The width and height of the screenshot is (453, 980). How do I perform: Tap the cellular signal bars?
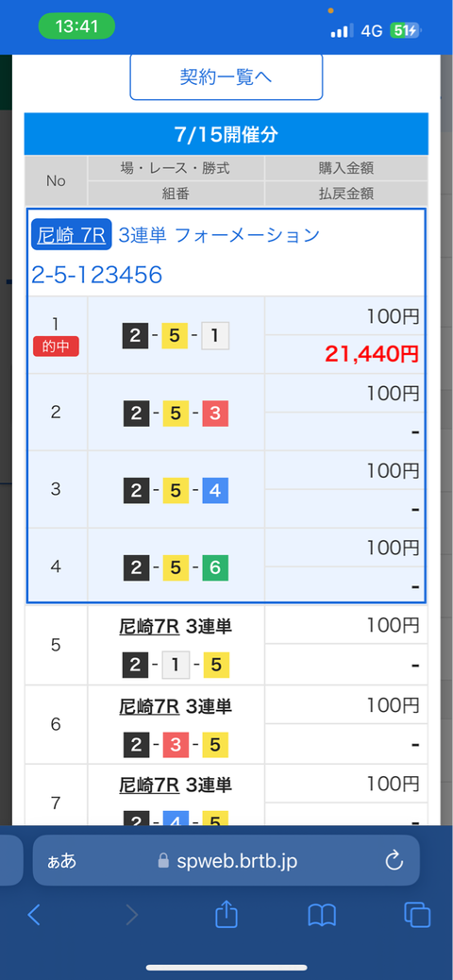pyautogui.click(x=342, y=30)
